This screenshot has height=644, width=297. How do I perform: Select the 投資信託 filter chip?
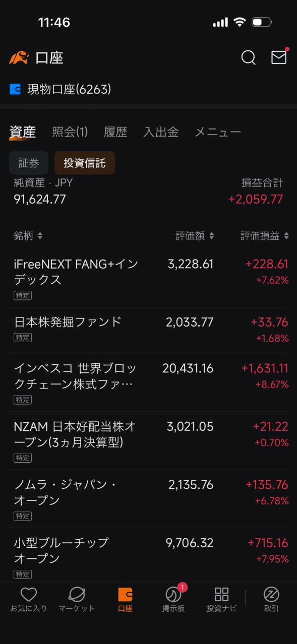coord(85,163)
